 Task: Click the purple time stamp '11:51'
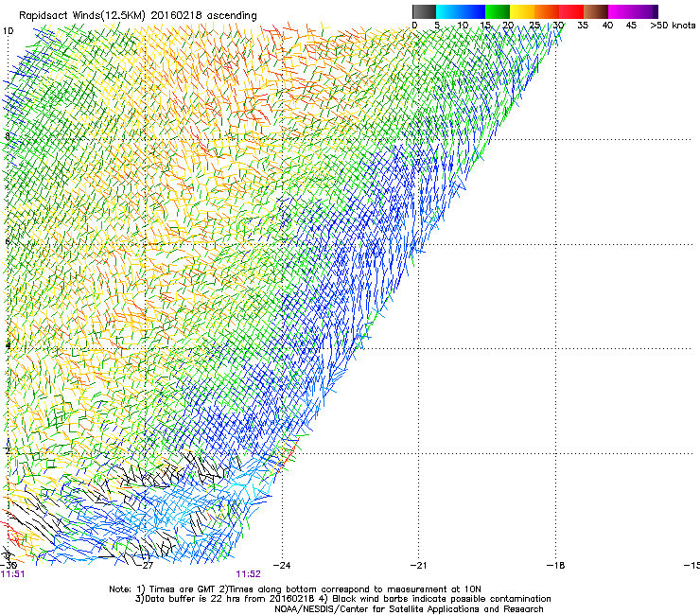click(x=12, y=574)
